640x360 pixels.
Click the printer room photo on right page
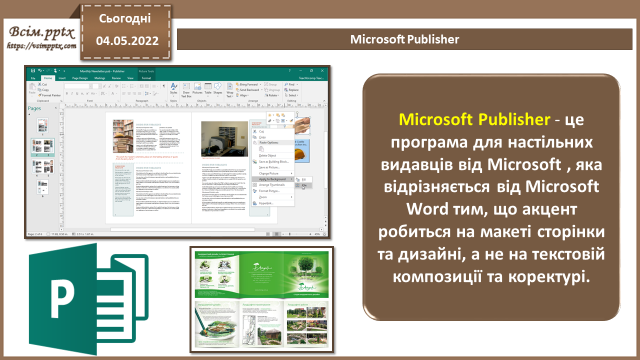coord(224,139)
